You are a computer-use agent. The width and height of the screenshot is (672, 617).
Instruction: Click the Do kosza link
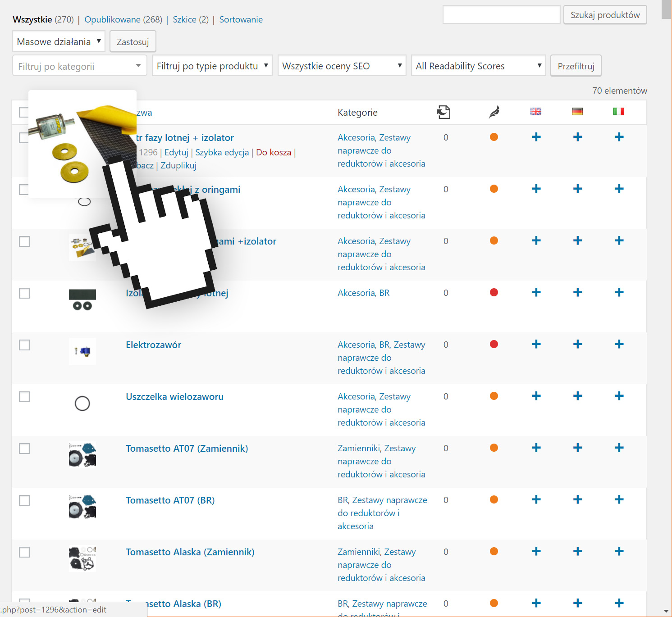tap(274, 152)
